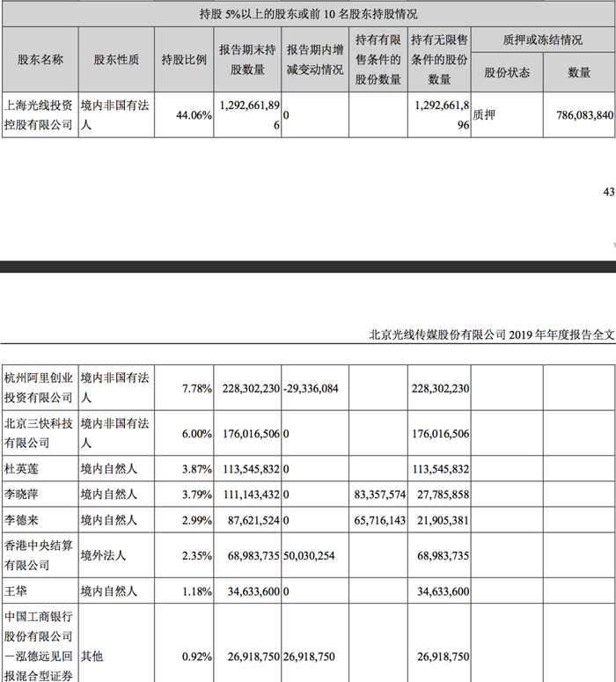The width and height of the screenshot is (616, 682).
Task: Click page number 43
Action: click(609, 191)
